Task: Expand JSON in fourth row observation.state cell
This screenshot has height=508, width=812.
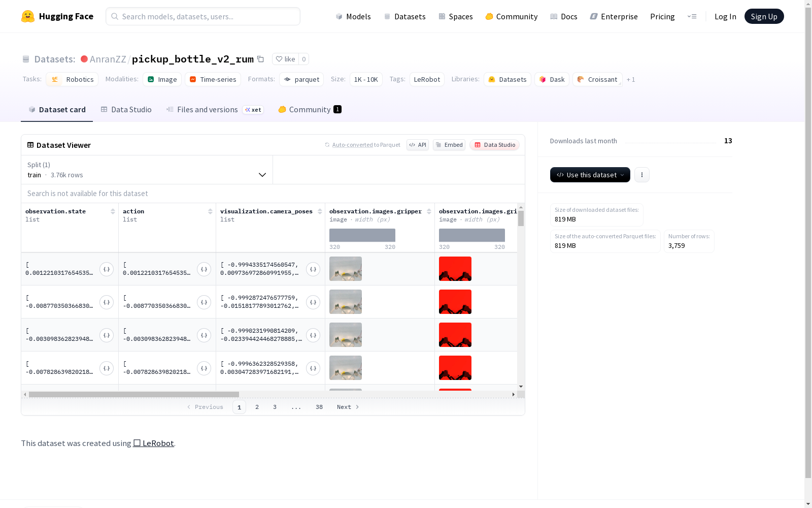Action: 107,368
